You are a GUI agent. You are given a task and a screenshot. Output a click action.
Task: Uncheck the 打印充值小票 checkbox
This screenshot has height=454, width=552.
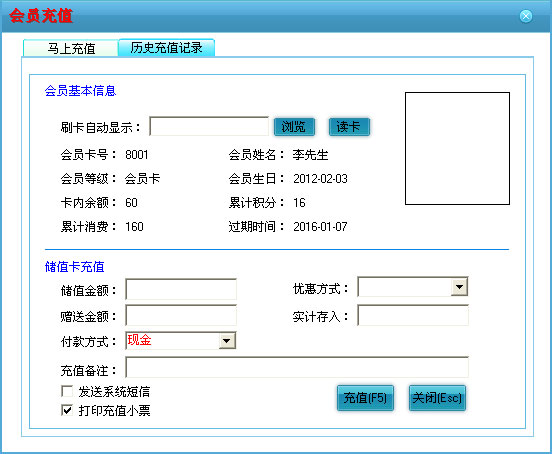pyautogui.click(x=67, y=410)
